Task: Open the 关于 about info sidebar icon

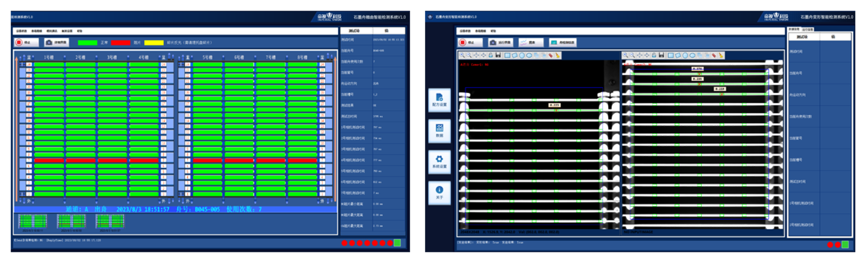Action: pos(439,192)
